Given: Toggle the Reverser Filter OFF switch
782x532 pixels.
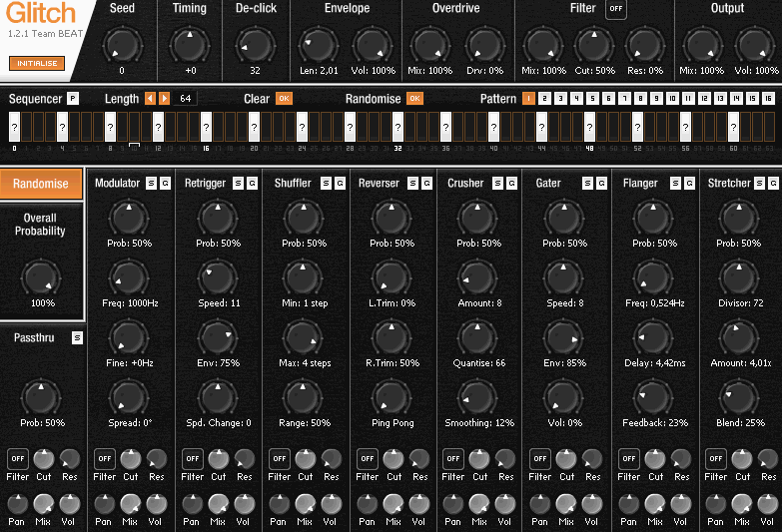Looking at the screenshot, I should tap(368, 459).
